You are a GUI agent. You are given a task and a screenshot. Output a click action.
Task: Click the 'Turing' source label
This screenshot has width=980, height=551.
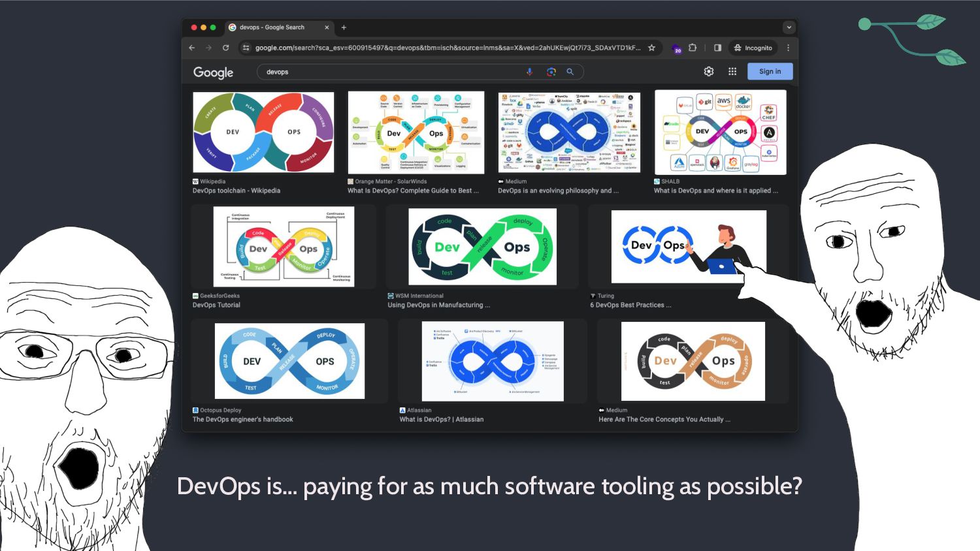606,296
